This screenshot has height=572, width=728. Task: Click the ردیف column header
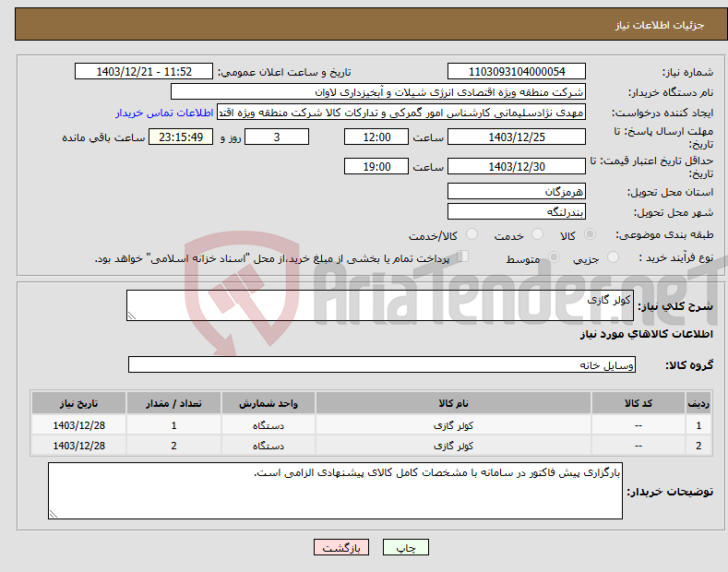tap(698, 403)
